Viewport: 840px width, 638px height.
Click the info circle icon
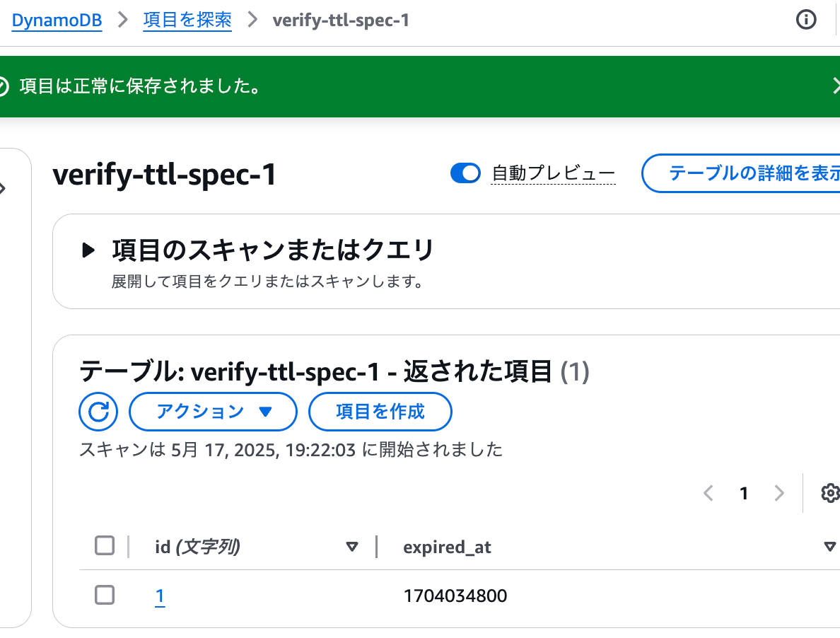click(806, 21)
